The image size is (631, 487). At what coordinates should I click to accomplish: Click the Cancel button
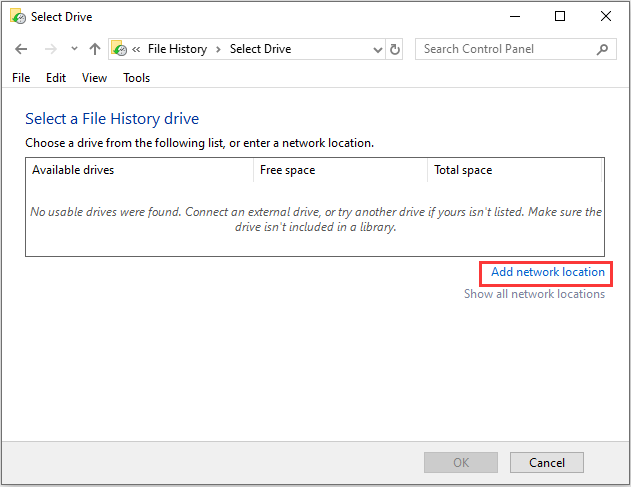pyautogui.click(x=547, y=462)
